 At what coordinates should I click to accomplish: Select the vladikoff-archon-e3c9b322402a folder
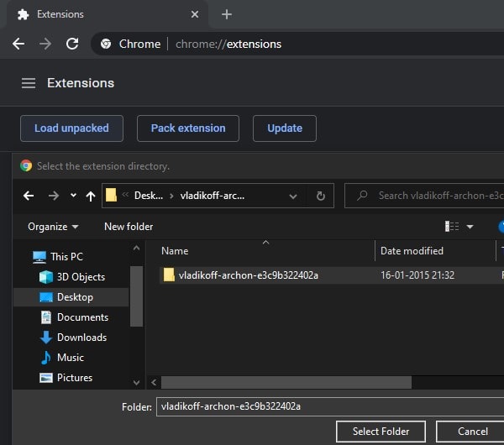point(248,275)
